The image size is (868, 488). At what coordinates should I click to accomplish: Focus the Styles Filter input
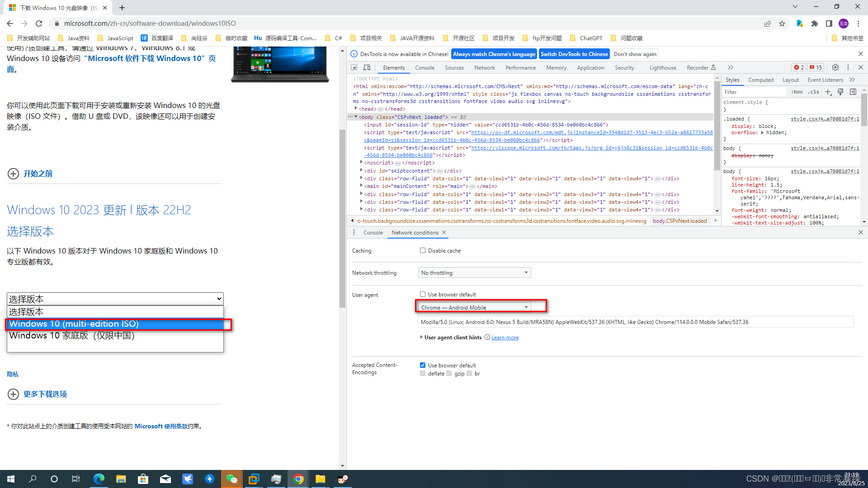coord(755,92)
